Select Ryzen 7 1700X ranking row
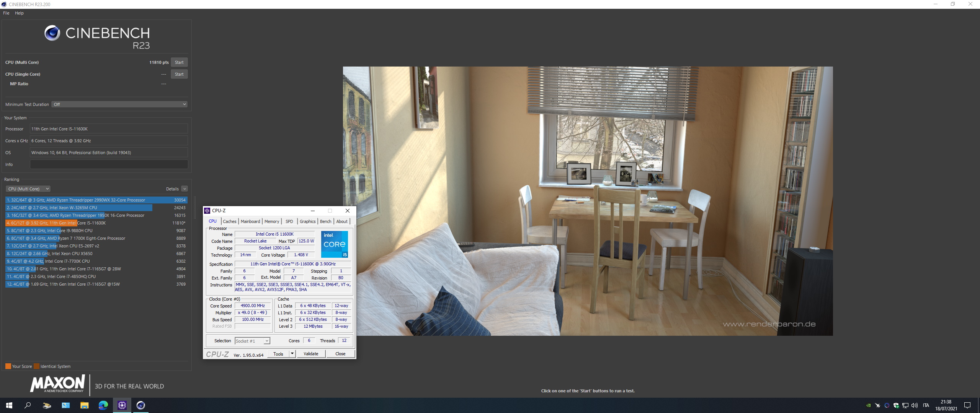The width and height of the screenshot is (980, 413). 96,238
